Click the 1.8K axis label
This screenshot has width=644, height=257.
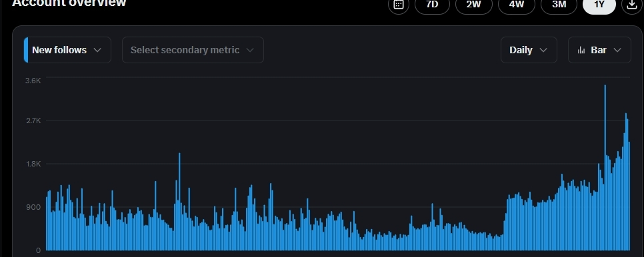pyautogui.click(x=33, y=164)
